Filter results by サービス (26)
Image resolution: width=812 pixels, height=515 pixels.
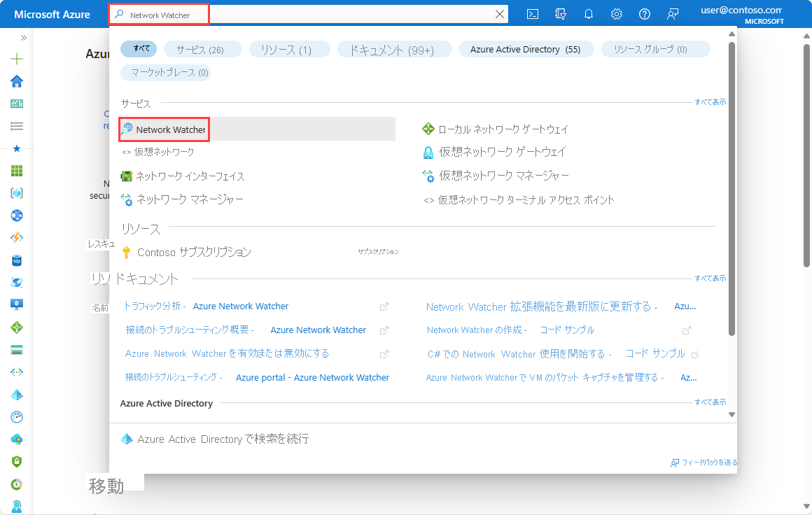[202, 50]
